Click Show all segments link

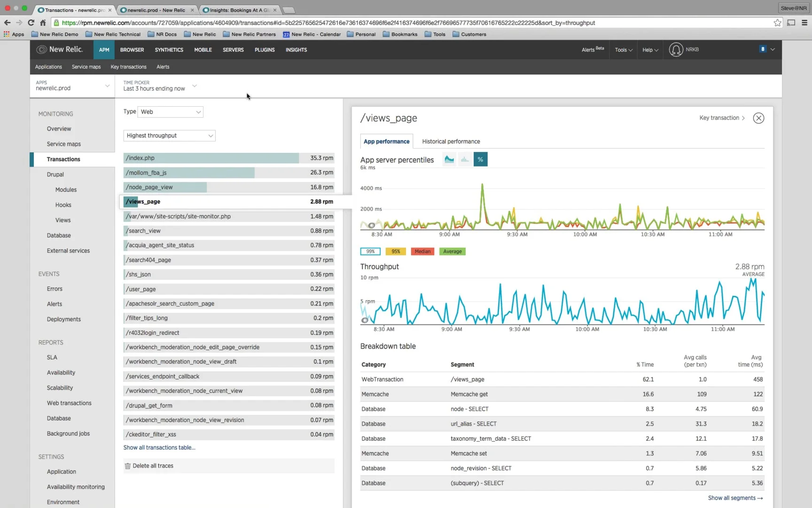click(735, 498)
